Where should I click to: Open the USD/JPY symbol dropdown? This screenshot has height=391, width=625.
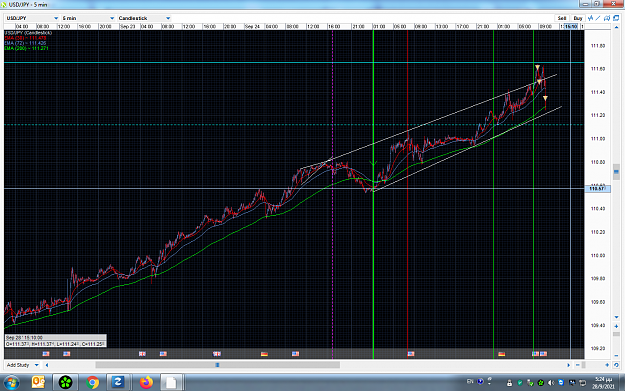point(31,18)
